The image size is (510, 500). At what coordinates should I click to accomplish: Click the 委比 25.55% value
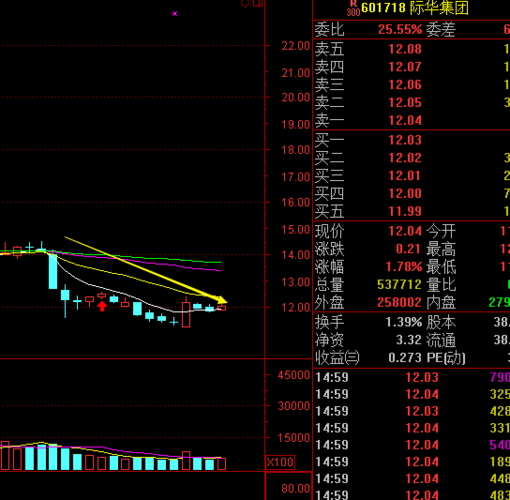click(400, 30)
